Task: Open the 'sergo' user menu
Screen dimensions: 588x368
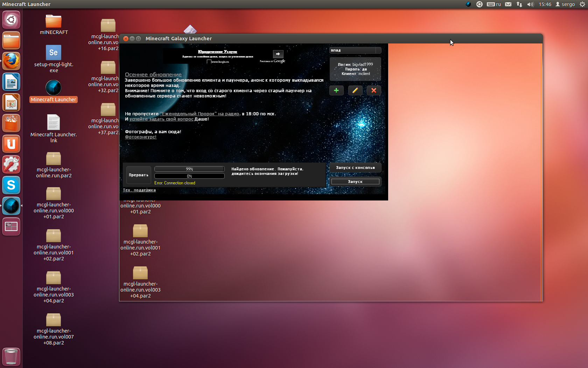Action: (x=565, y=4)
